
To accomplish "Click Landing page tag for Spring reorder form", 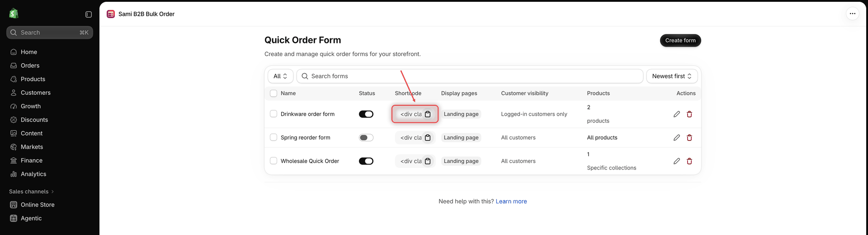I will tap(461, 137).
